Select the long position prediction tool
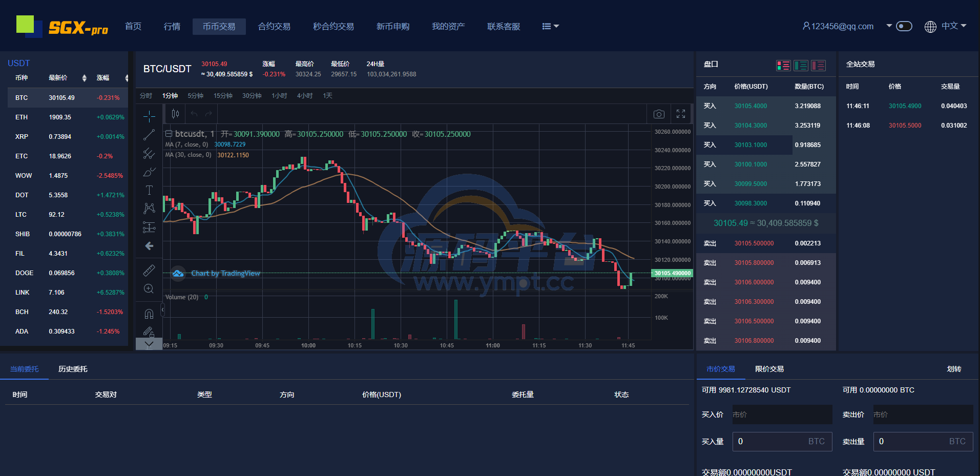 (x=149, y=227)
